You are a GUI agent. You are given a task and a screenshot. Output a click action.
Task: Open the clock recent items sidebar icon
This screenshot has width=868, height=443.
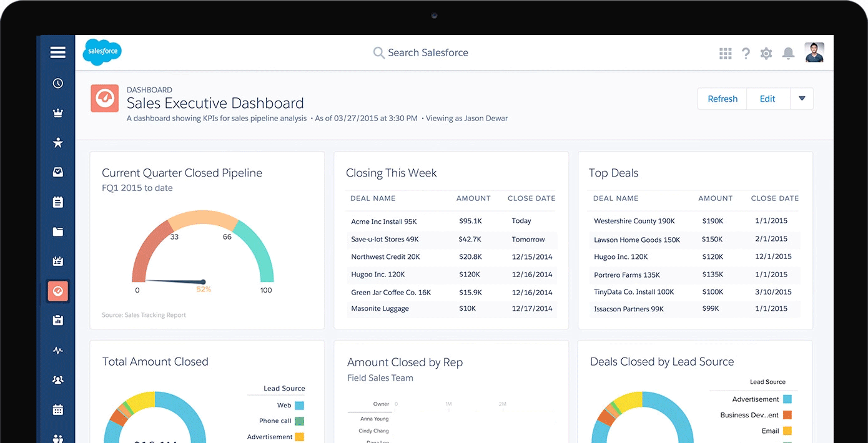58,83
